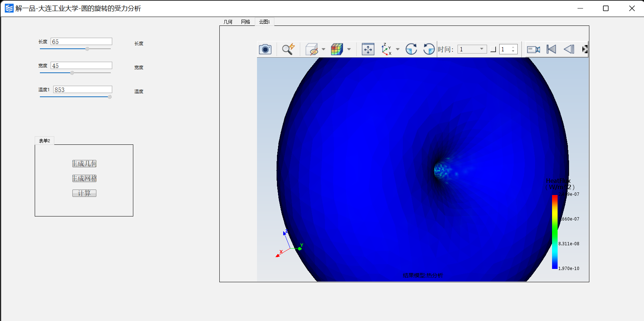This screenshot has width=644, height=321.
Task: Open the hide-object cube dropdown arrow
Action: tap(323, 49)
